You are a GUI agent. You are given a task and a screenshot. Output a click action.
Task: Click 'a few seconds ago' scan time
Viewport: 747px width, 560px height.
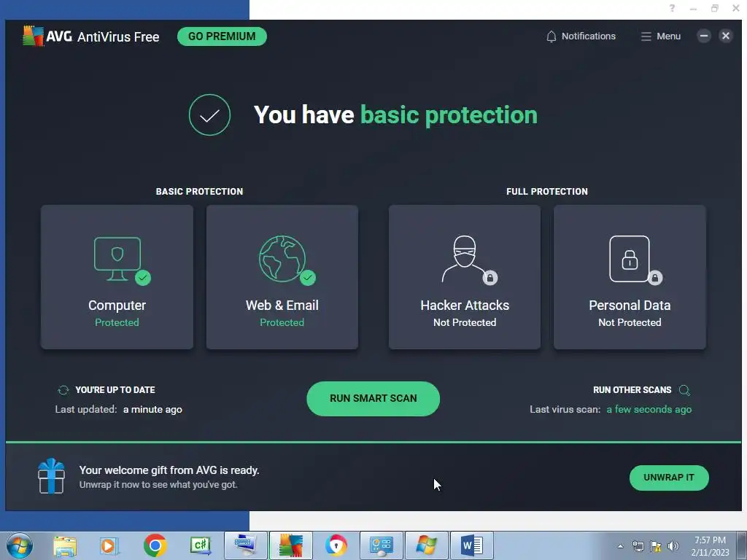pos(649,410)
